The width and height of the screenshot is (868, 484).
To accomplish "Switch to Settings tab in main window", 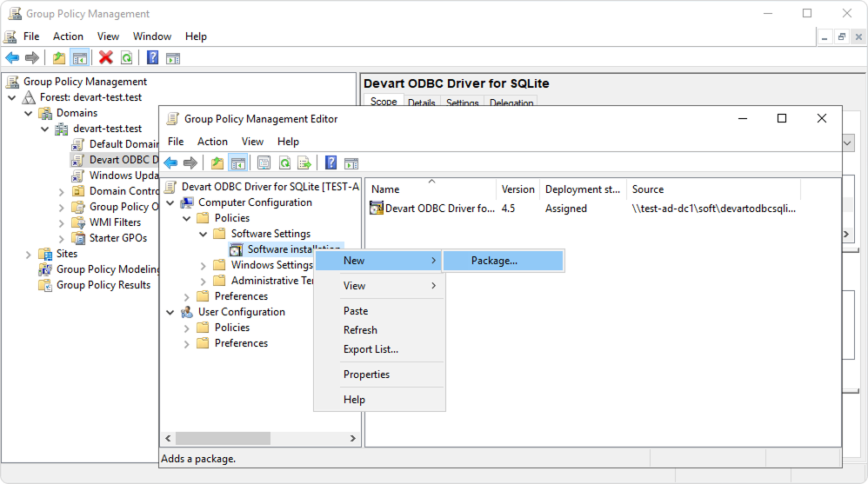I will click(x=462, y=103).
